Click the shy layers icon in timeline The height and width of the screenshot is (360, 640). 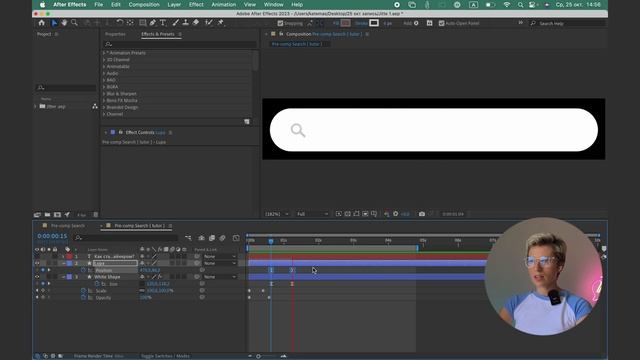pos(201,238)
